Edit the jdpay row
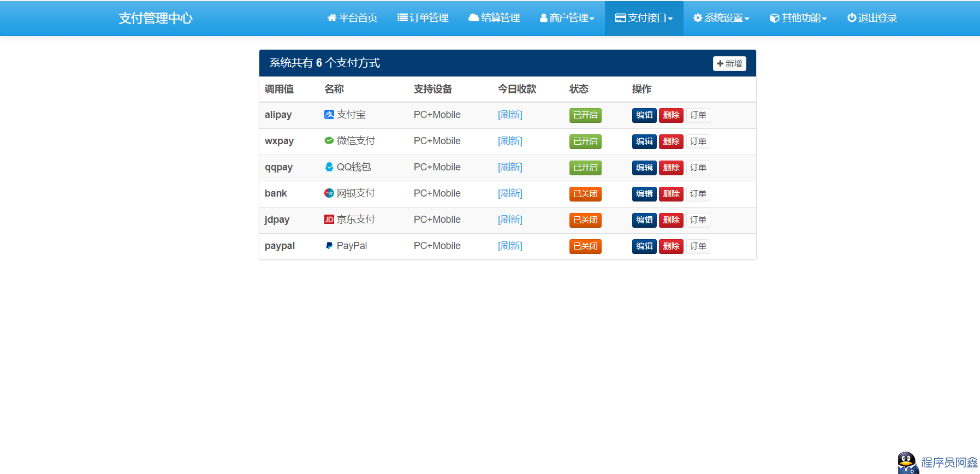Image resolution: width=980 pixels, height=474 pixels. 644,220
